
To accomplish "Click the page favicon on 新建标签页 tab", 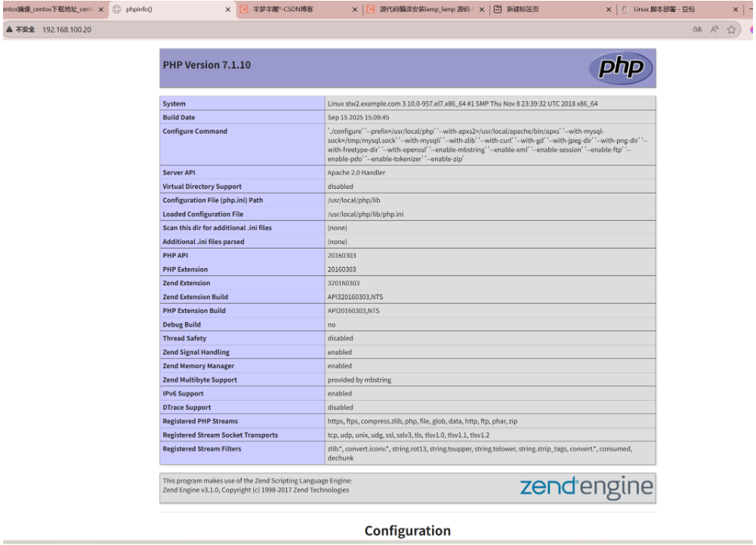I will pyautogui.click(x=498, y=9).
